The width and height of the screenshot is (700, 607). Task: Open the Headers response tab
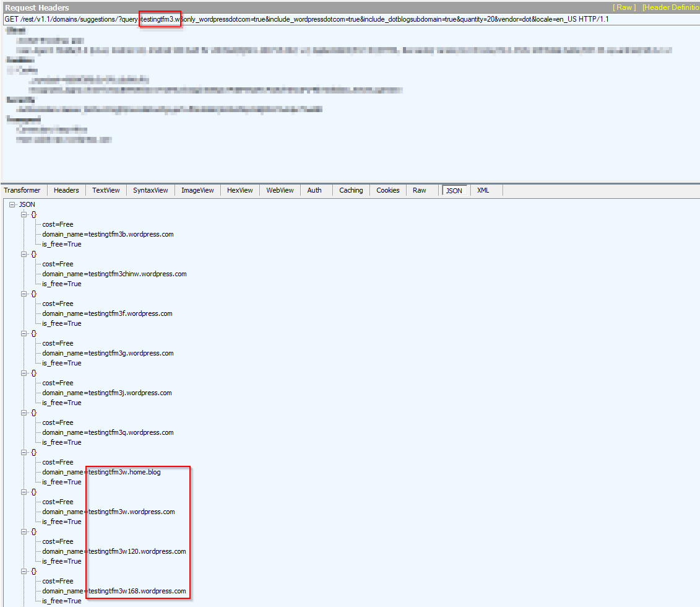coord(66,190)
